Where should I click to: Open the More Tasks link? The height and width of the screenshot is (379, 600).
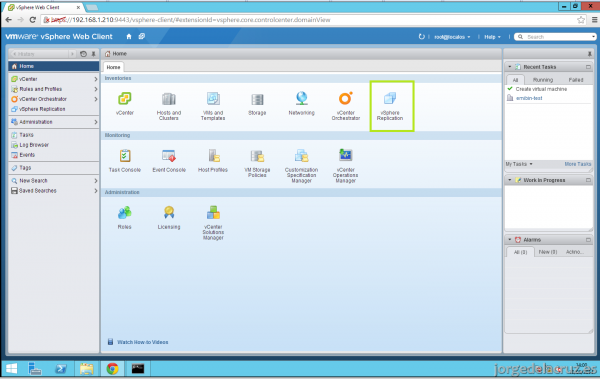tap(578, 164)
